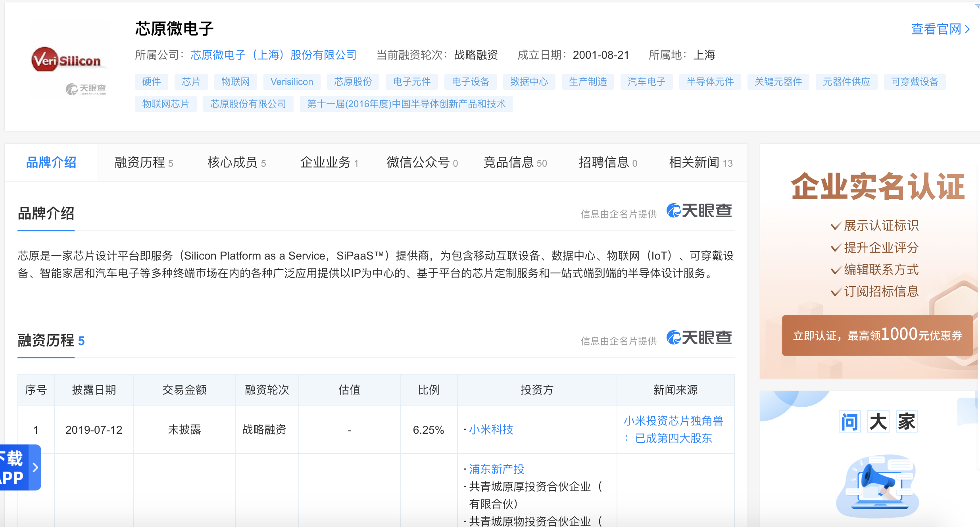Select the 芯原股份有限公司 tag
The width and height of the screenshot is (980, 527).
(x=248, y=104)
